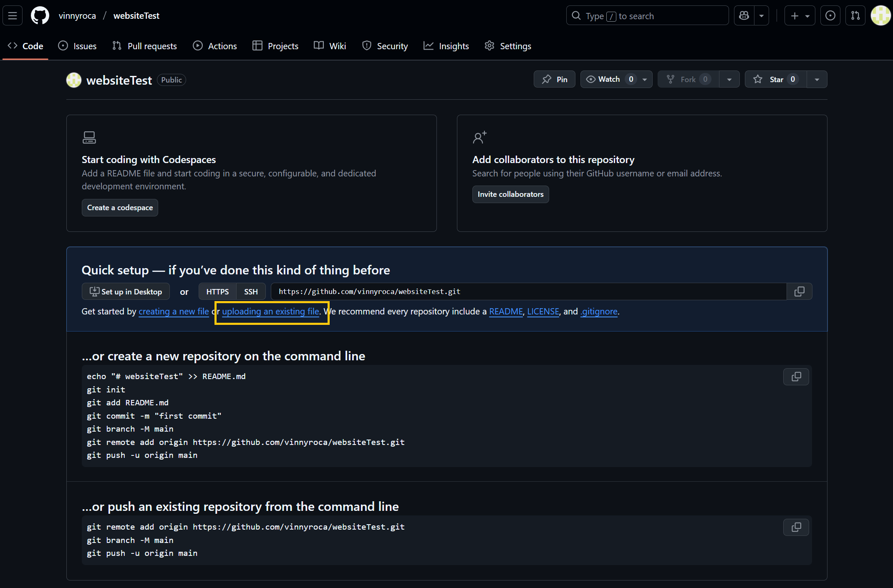893x588 pixels.
Task: Click Invite collaborators
Action: coord(510,194)
